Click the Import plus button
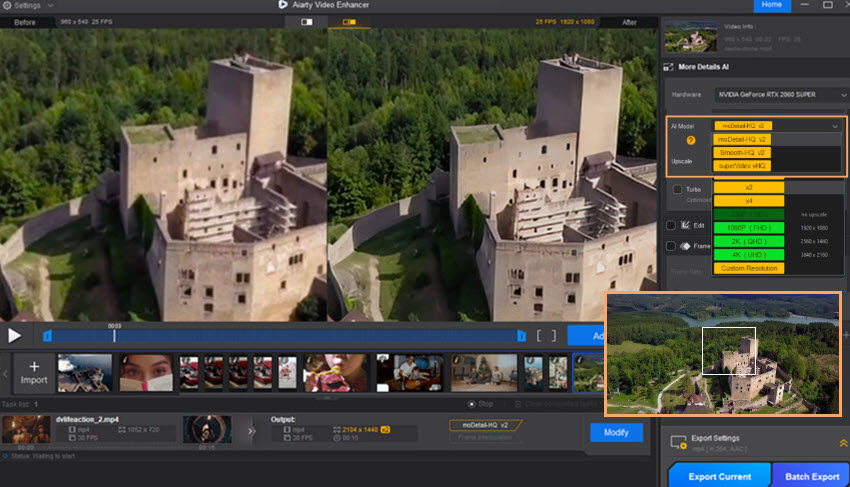Image resolution: width=850 pixels, height=487 pixels. point(34,373)
